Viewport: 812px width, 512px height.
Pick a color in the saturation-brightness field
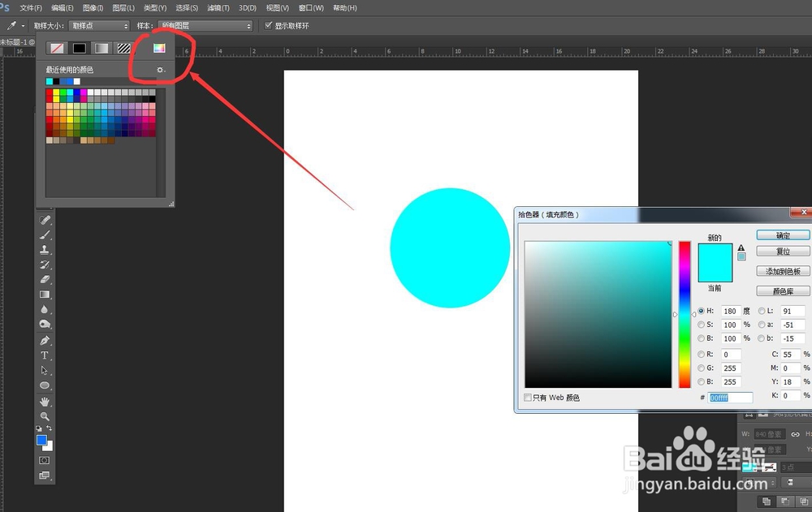(598, 314)
